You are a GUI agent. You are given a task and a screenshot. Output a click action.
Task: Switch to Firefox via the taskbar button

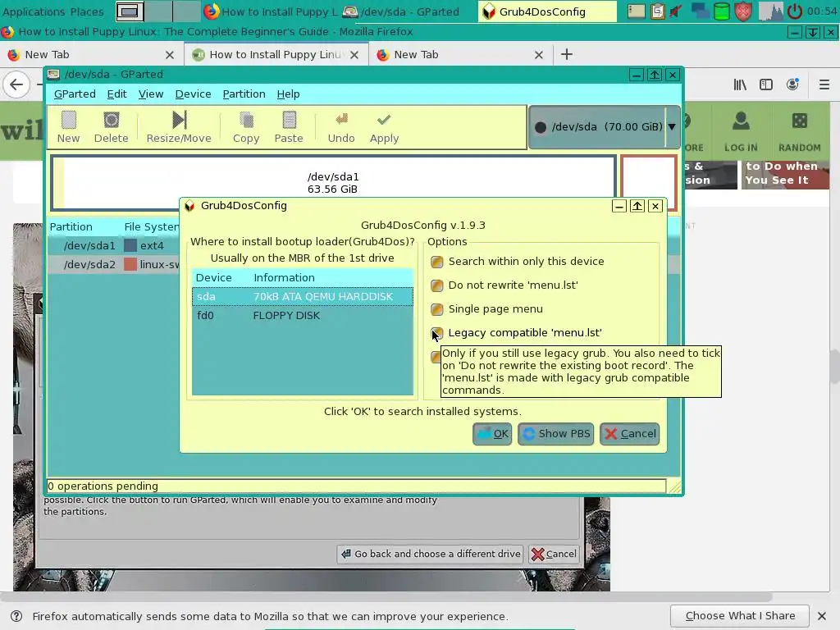pyautogui.click(x=271, y=11)
